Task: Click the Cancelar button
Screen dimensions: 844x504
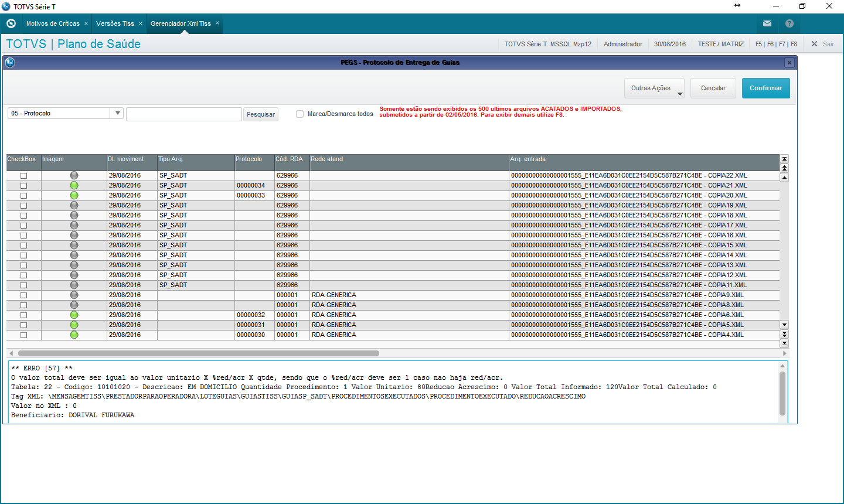Action: coord(713,88)
